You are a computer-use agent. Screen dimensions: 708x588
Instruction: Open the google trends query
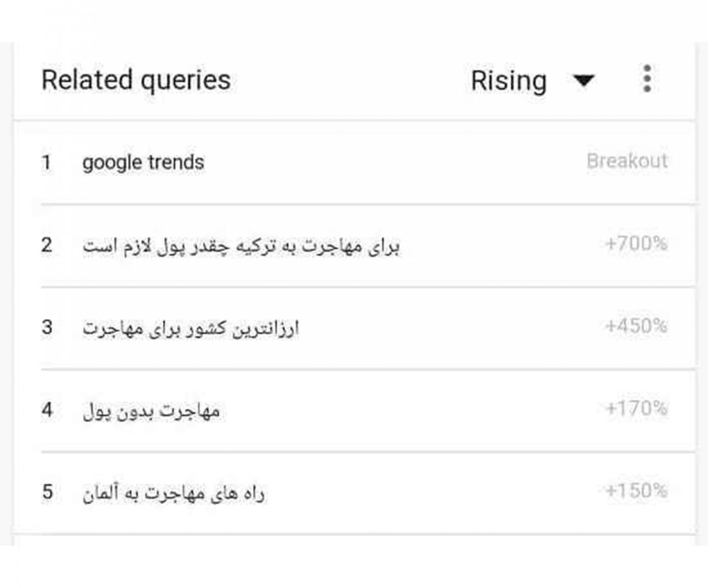[143, 162]
